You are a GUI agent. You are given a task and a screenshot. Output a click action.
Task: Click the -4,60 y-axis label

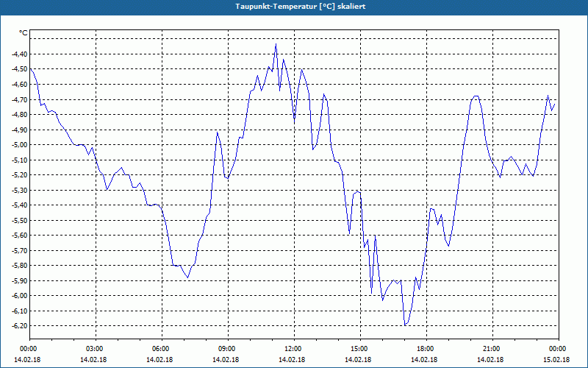(x=20, y=85)
